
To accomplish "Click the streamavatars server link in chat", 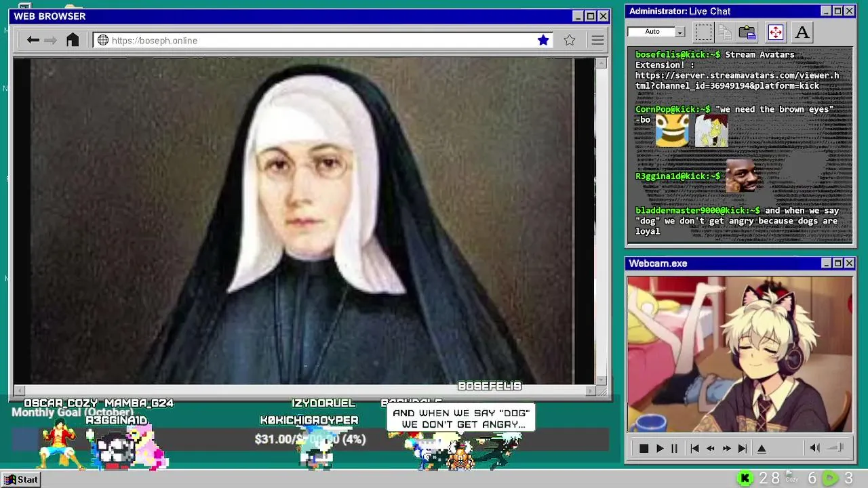I will coord(737,81).
